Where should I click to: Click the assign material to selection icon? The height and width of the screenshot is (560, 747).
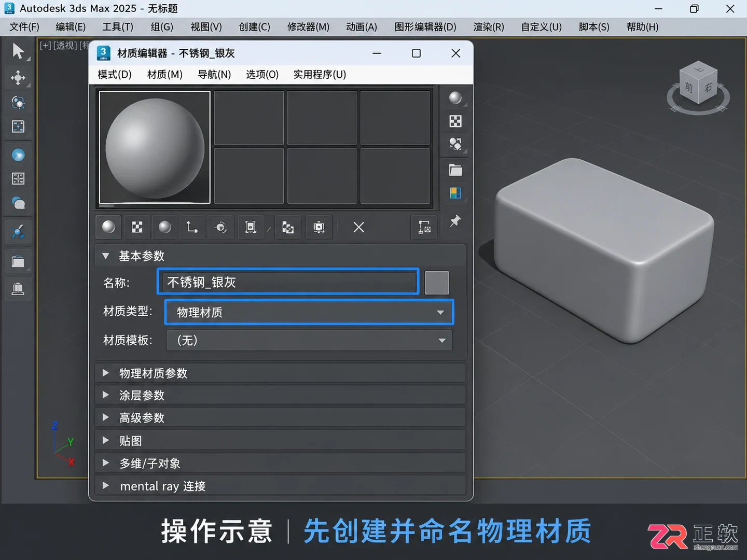(165, 227)
